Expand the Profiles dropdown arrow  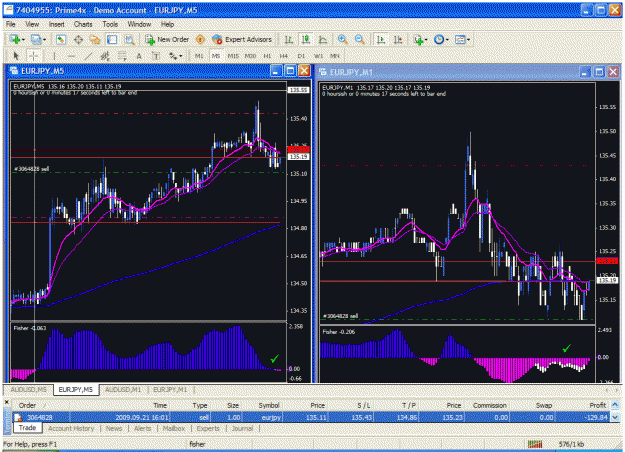pyautogui.click(x=44, y=39)
